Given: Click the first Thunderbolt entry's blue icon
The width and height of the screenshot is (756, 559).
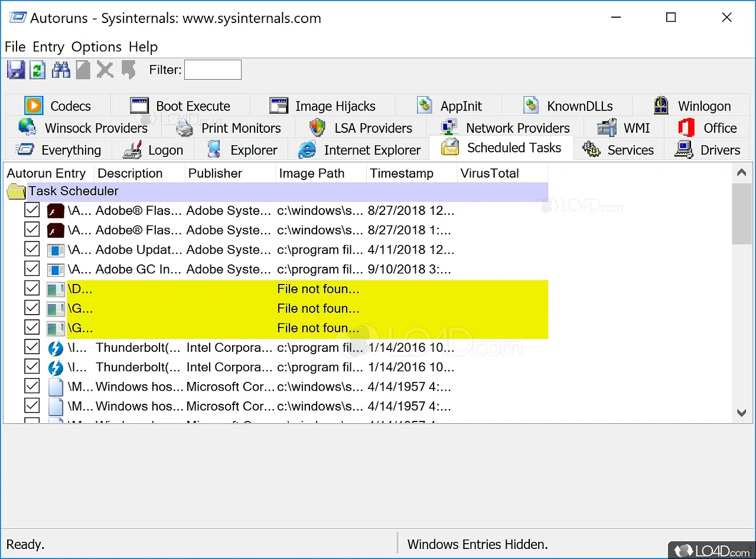Looking at the screenshot, I should click(x=56, y=348).
